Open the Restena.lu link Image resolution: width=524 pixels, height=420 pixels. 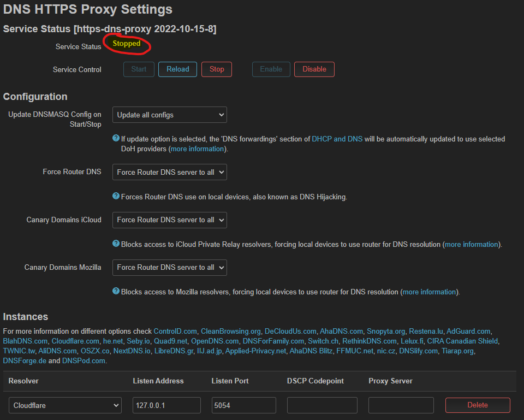(426, 332)
